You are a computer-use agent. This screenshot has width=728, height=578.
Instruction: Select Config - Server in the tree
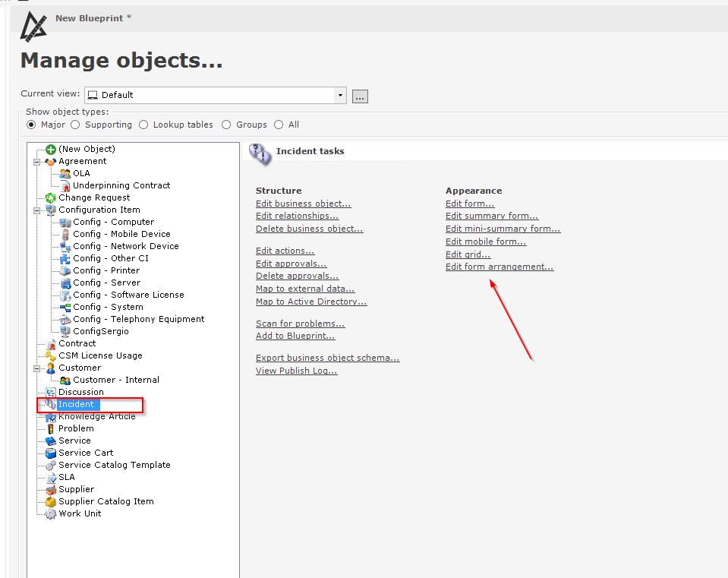point(106,283)
